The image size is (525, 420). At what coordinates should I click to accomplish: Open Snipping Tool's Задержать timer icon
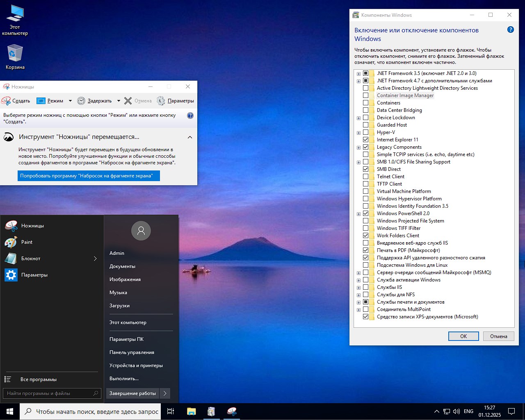81,100
